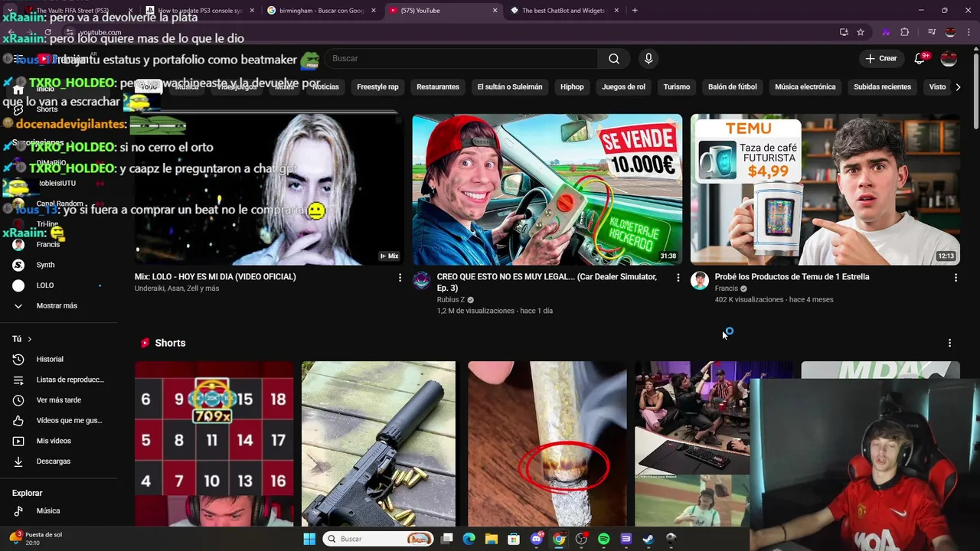Open Chrome profile avatar in toolbar

(x=950, y=32)
